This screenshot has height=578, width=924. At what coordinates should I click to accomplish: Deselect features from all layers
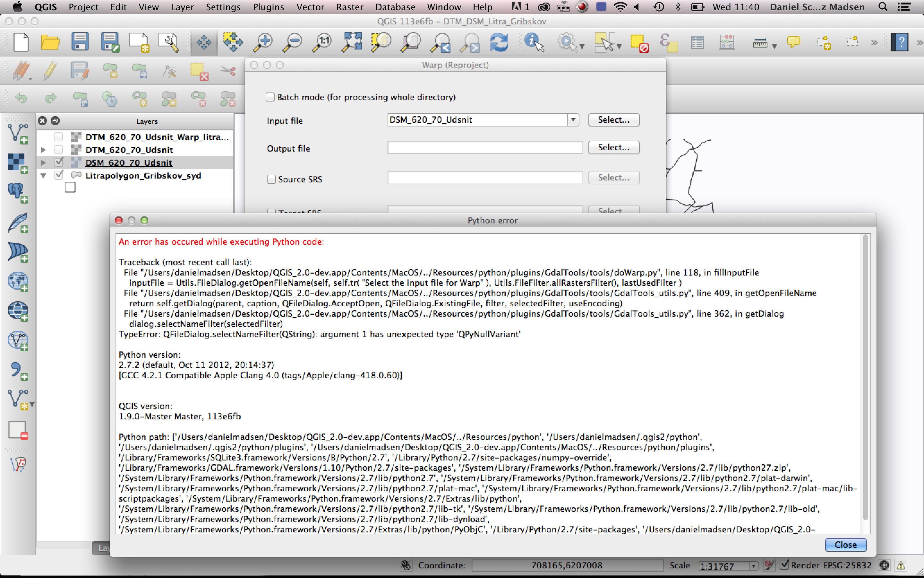[x=639, y=43]
